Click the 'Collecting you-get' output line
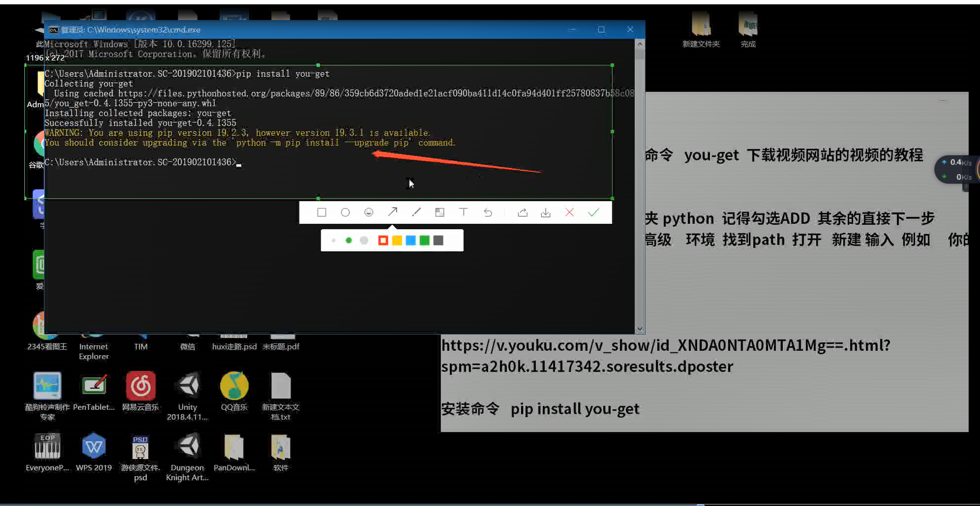Image resolution: width=980 pixels, height=506 pixels. click(x=89, y=84)
